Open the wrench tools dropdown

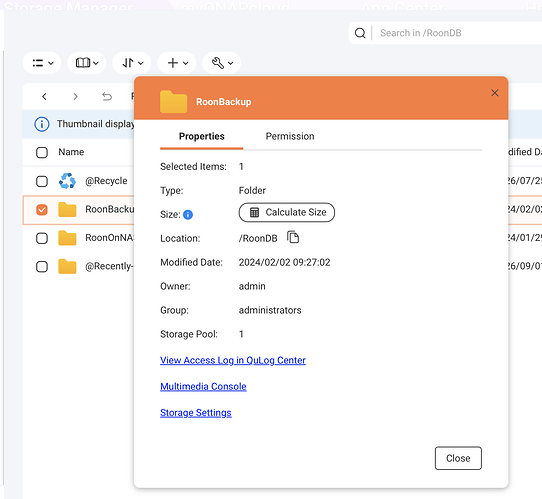(x=222, y=63)
